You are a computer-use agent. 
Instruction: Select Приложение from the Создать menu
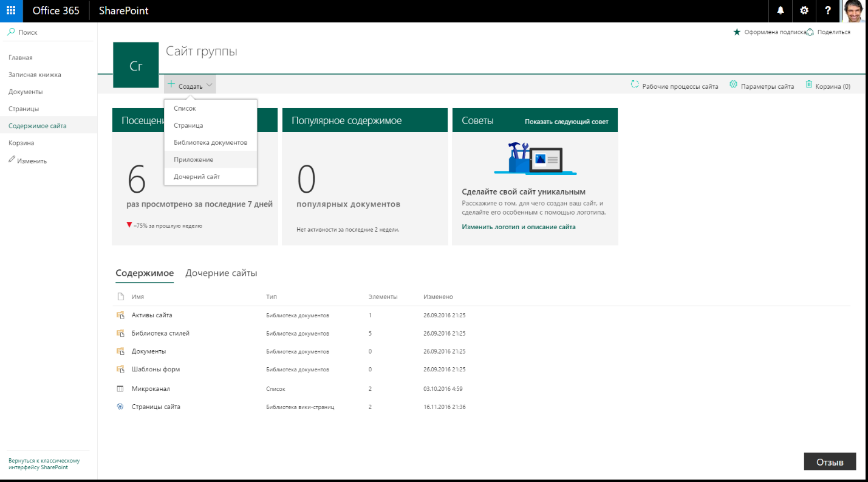pos(193,159)
